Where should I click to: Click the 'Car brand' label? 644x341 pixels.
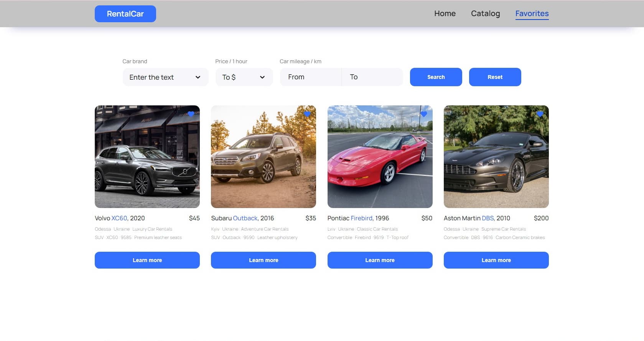tap(135, 61)
